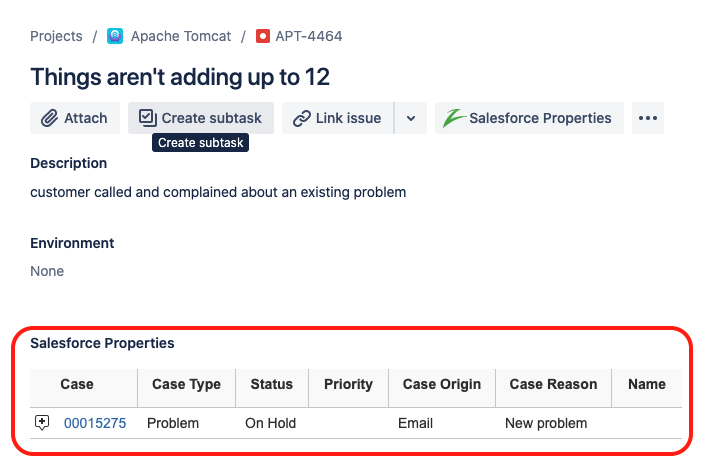Viewport: 724px width, 466px height.
Task: Edit the issue description text
Action: click(x=218, y=191)
